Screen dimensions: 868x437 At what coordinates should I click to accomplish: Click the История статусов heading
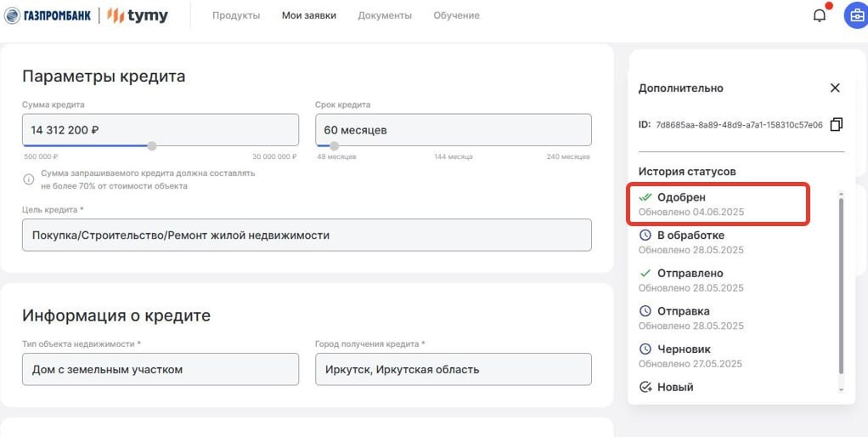pos(687,171)
